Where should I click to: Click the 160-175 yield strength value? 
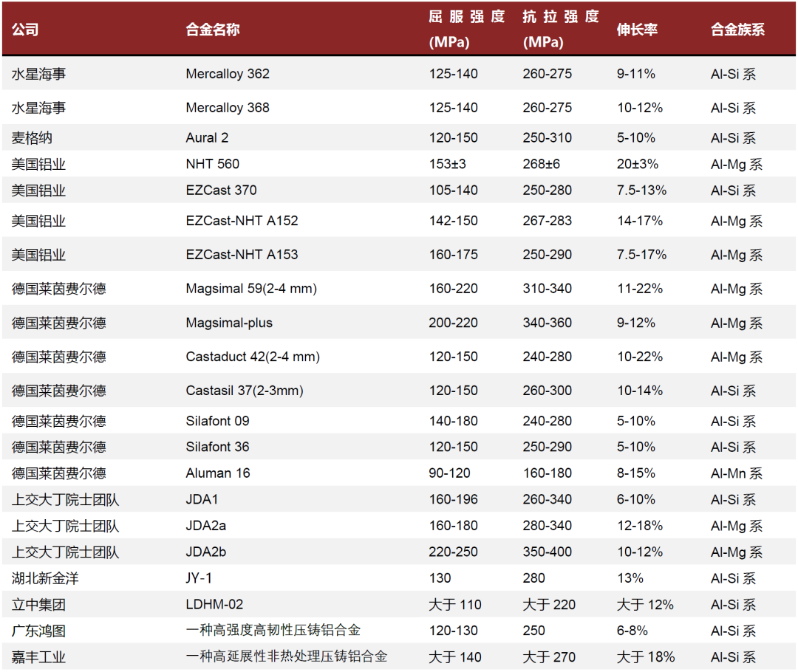point(453,254)
